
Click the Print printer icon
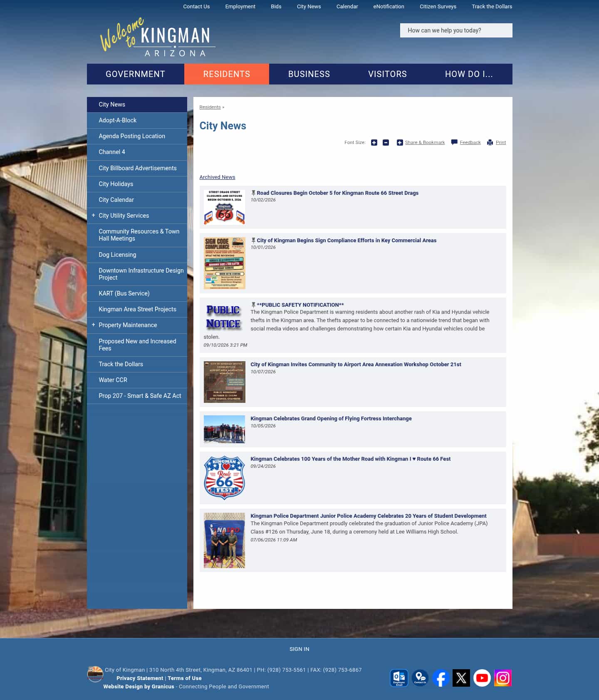(x=490, y=142)
